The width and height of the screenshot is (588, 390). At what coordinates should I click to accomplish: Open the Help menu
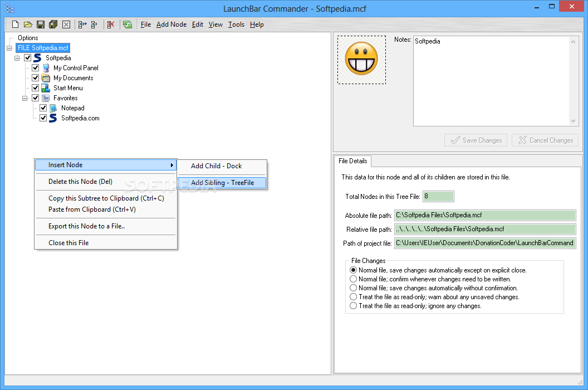pyautogui.click(x=257, y=25)
